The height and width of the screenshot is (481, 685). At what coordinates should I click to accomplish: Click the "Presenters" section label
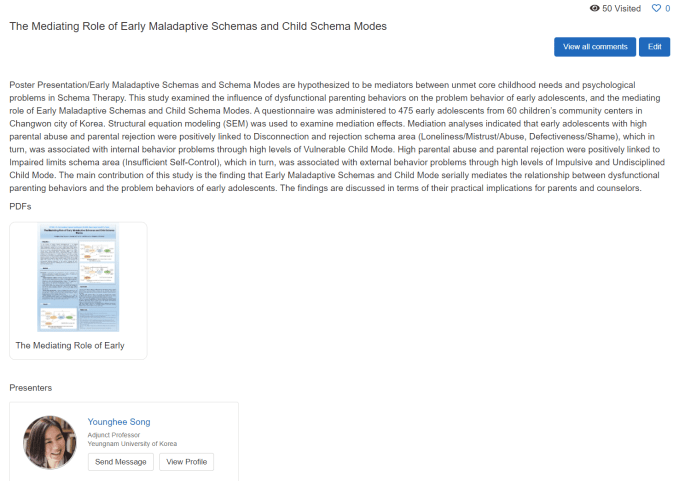click(31, 387)
